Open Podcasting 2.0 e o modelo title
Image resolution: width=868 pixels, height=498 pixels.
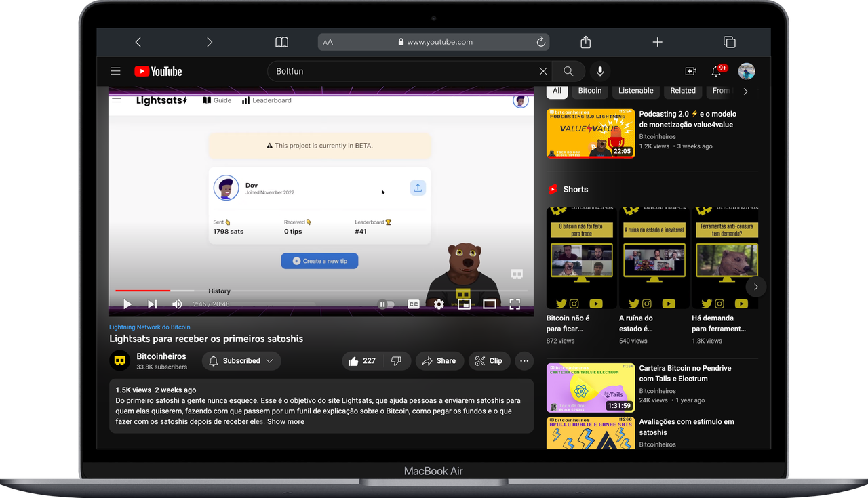coord(688,119)
